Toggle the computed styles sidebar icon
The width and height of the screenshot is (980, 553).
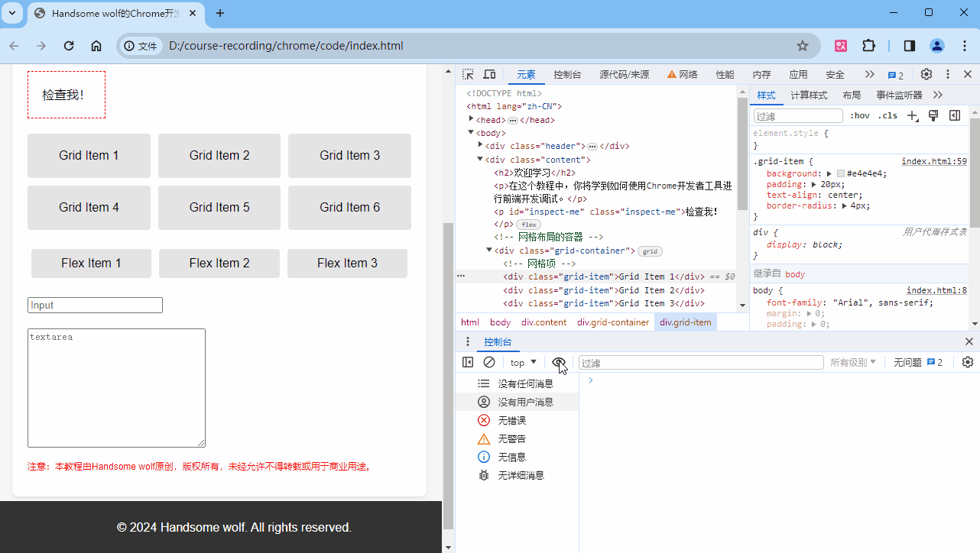click(x=955, y=115)
